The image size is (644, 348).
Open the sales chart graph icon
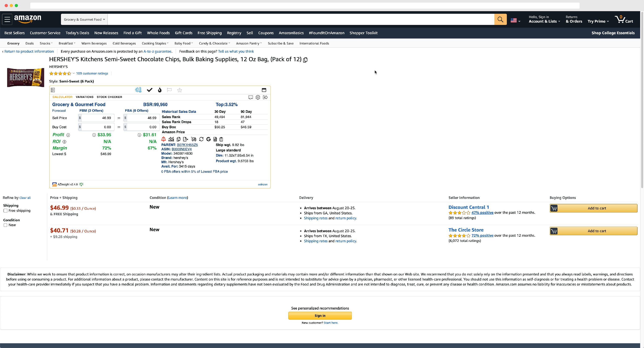click(171, 139)
